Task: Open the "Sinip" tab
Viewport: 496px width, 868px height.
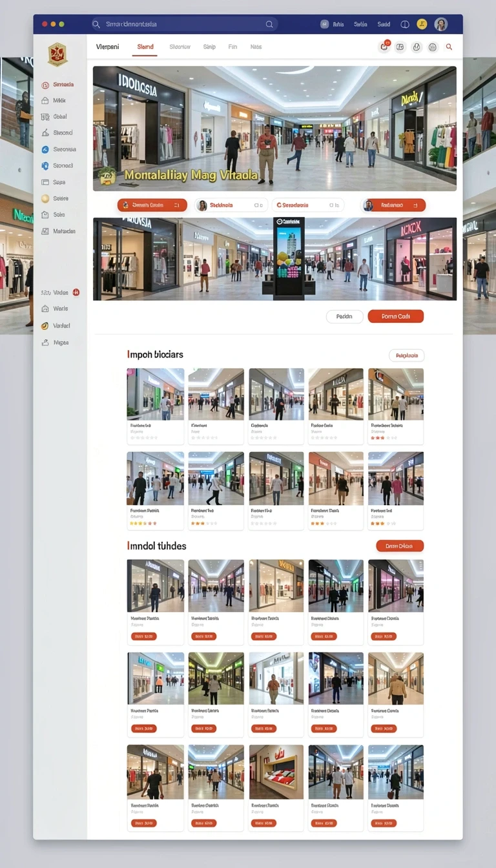Action: 209,46
